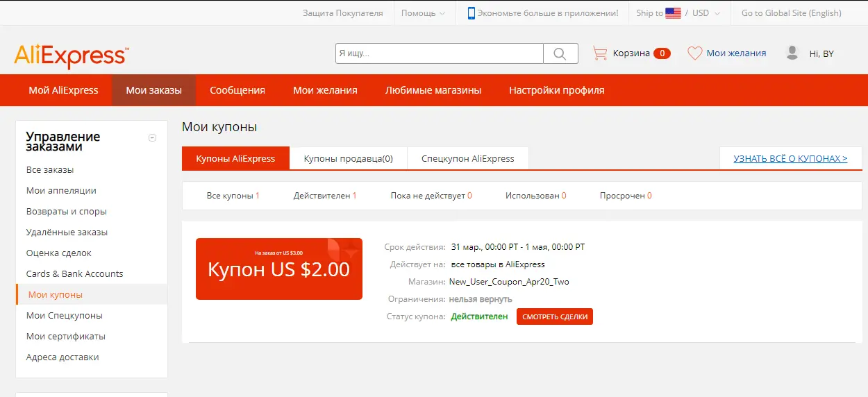Screen dimensions: 868x397
Task: Click Экономьте больше в приложении link
Action: (x=547, y=12)
